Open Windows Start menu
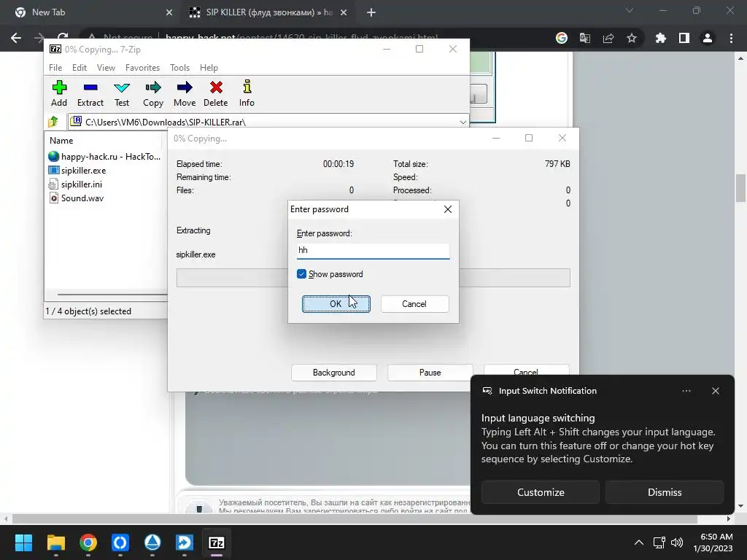 [23, 542]
